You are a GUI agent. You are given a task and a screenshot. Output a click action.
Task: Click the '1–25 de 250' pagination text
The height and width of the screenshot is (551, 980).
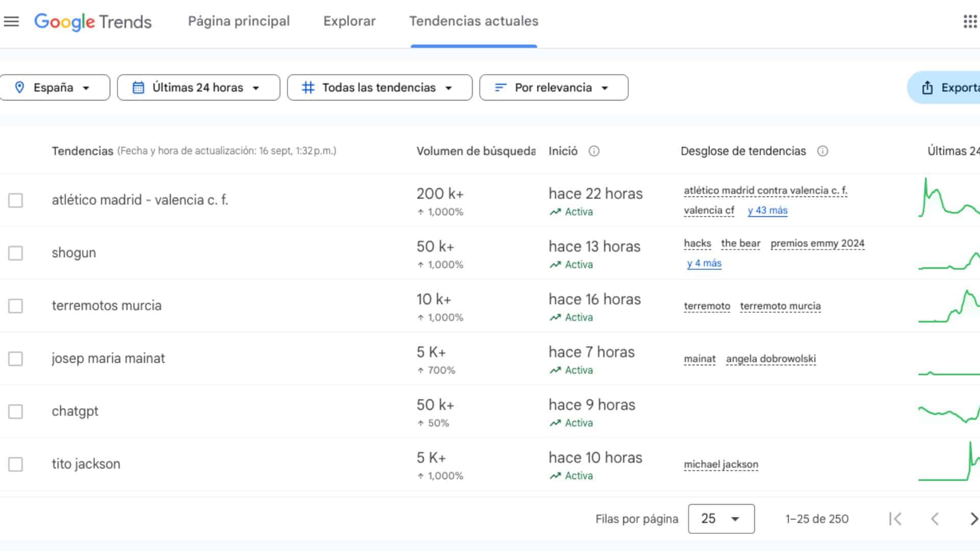coord(817,519)
